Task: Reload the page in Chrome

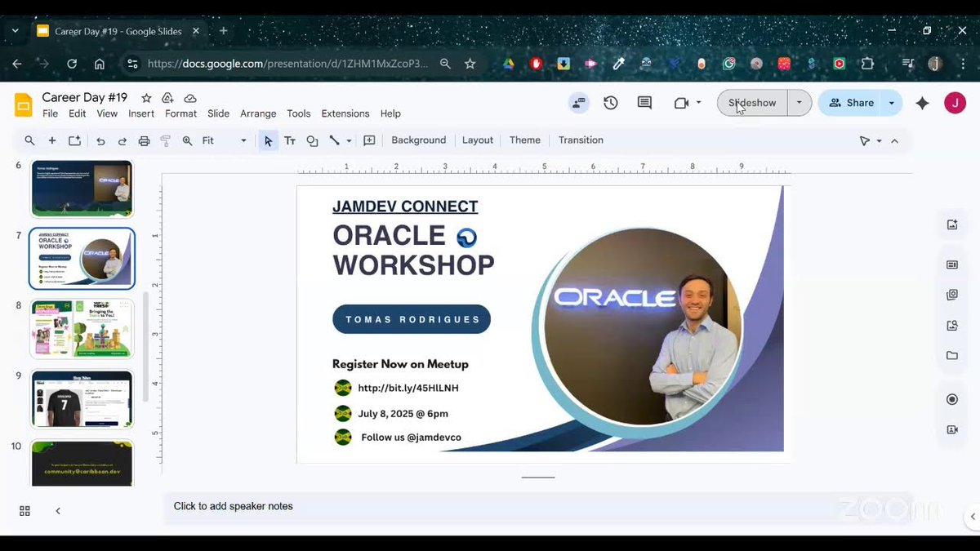Action: (72, 64)
